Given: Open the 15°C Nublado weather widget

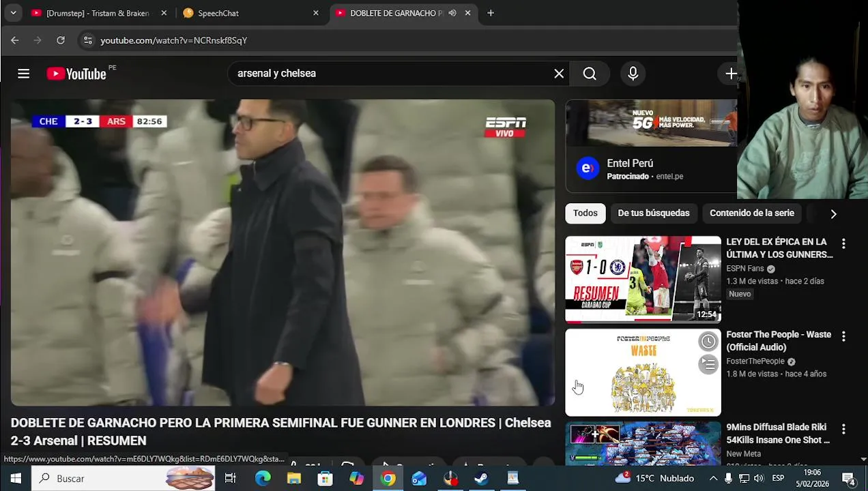Looking at the screenshot, I should [x=654, y=479].
